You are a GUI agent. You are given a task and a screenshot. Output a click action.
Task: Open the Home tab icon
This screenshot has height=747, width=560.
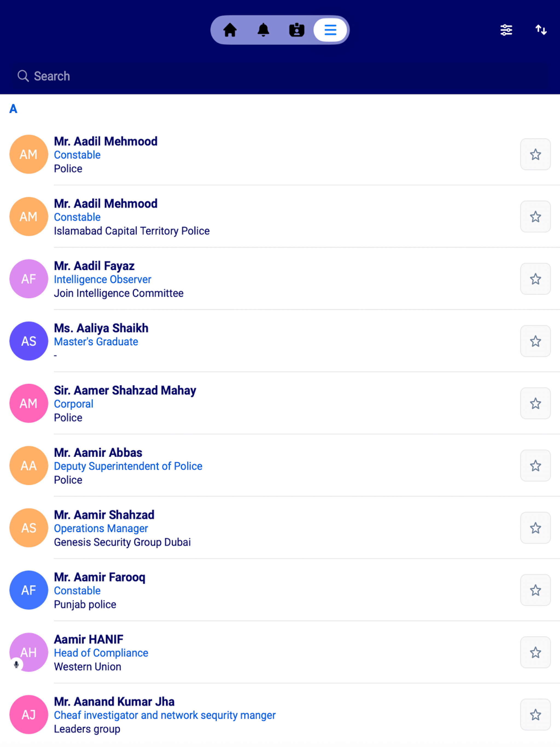pos(230,30)
